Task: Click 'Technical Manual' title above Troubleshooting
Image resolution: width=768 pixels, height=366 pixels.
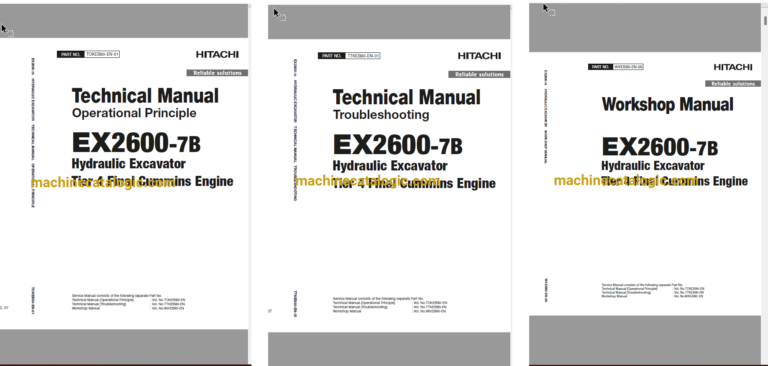Action: point(407,98)
